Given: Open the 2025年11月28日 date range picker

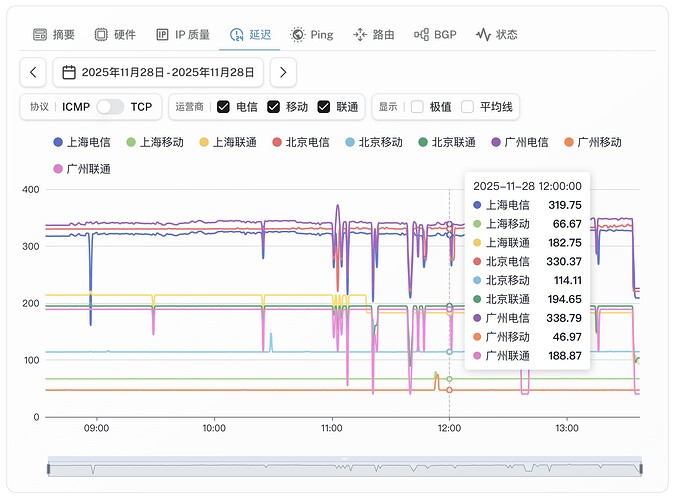Looking at the screenshot, I should coord(158,72).
